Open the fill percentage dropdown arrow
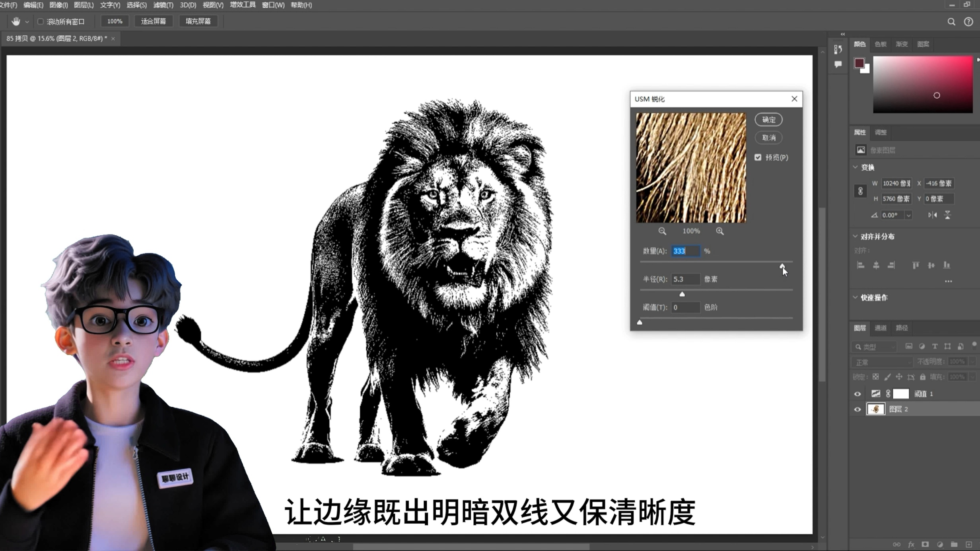Image resolution: width=980 pixels, height=551 pixels. pyautogui.click(x=972, y=377)
